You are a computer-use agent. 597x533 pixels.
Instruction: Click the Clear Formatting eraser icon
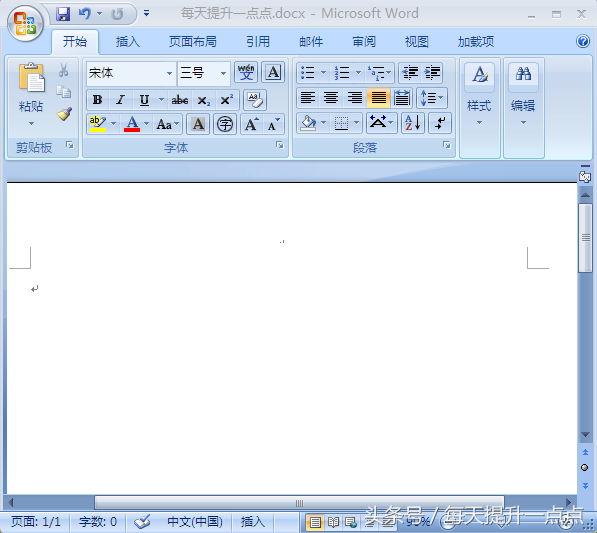pos(255,100)
